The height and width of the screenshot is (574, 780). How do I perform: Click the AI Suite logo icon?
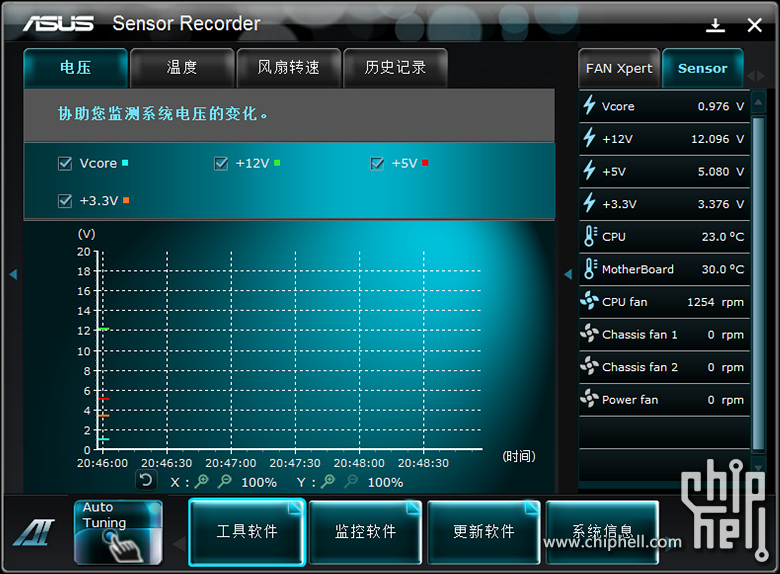(34, 532)
